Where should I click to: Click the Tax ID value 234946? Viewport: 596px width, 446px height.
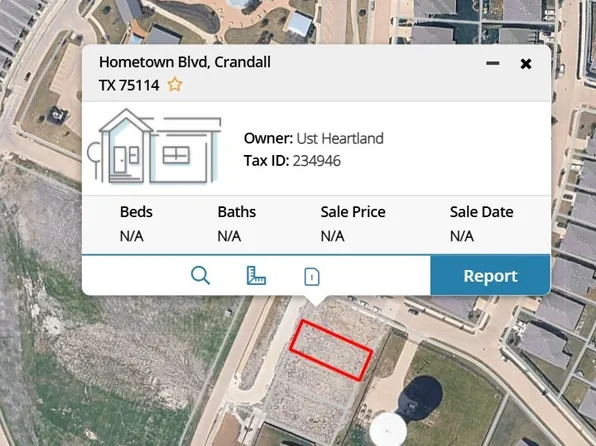point(317,161)
